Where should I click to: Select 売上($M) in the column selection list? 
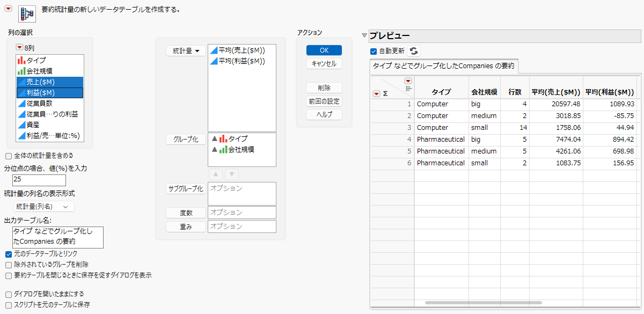(x=50, y=82)
